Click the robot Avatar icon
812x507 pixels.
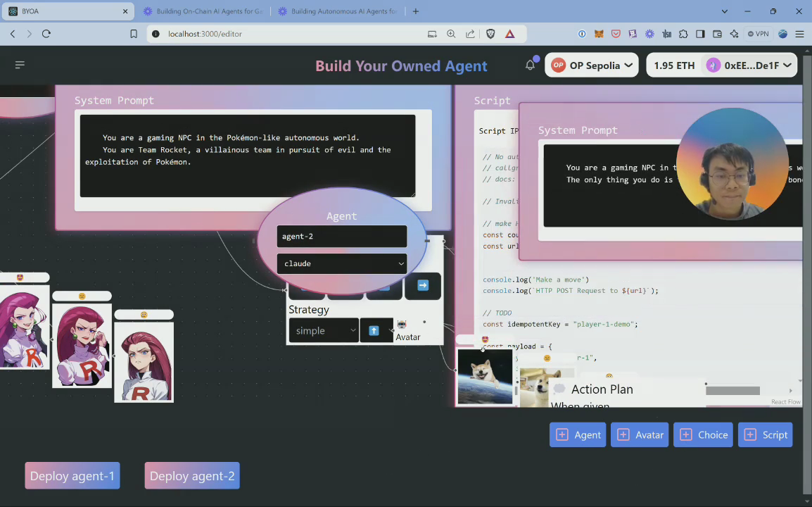(402, 324)
